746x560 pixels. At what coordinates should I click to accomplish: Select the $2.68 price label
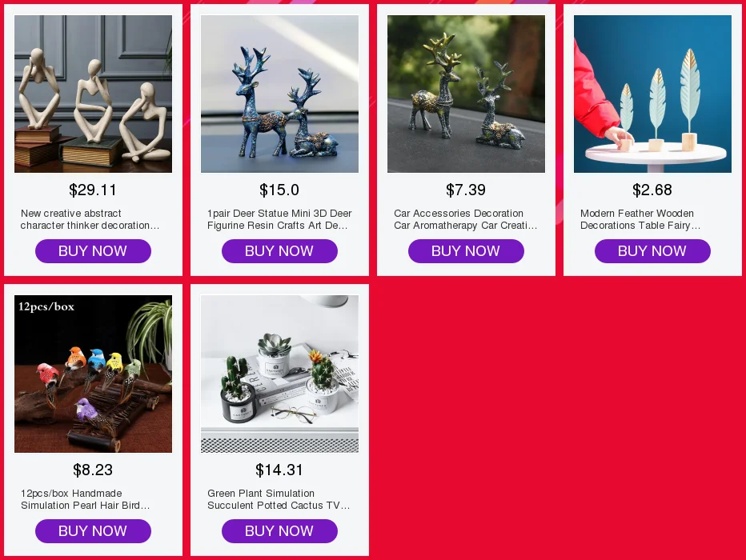652,190
